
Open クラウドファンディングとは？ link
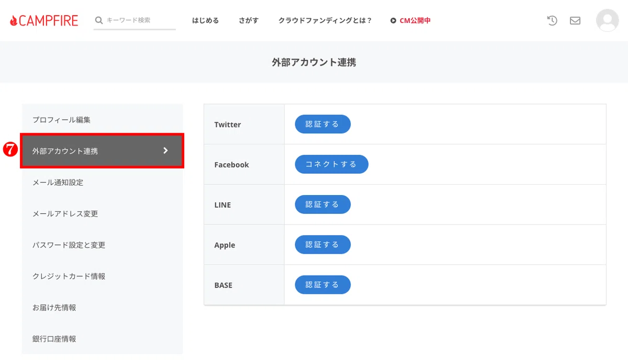point(325,20)
